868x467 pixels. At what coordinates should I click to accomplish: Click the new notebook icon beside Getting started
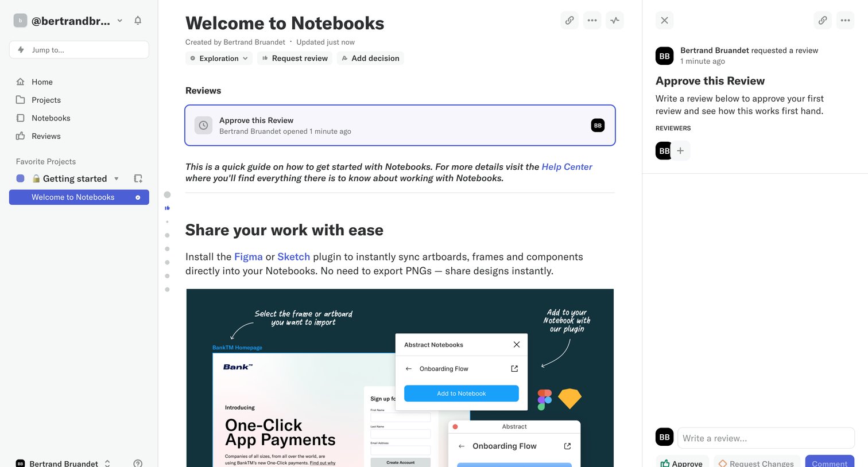[x=138, y=178]
